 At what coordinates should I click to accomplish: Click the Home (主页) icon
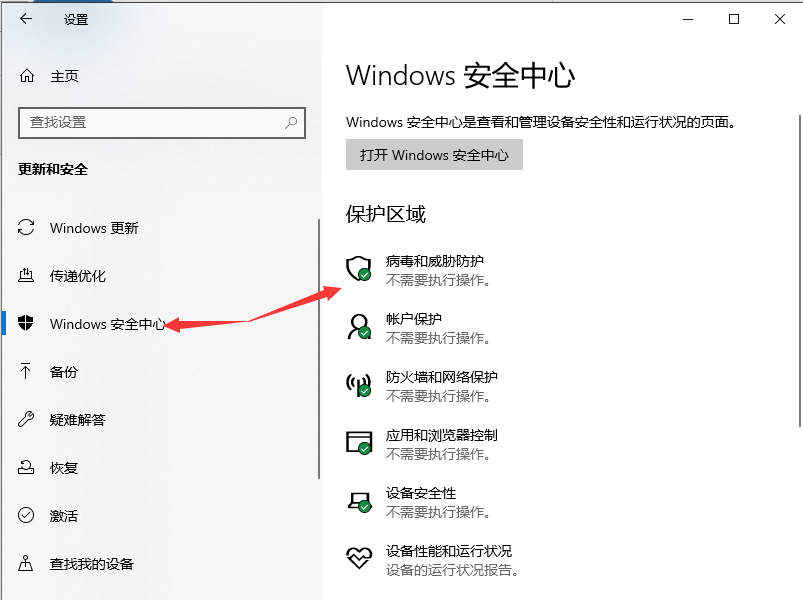click(x=27, y=76)
